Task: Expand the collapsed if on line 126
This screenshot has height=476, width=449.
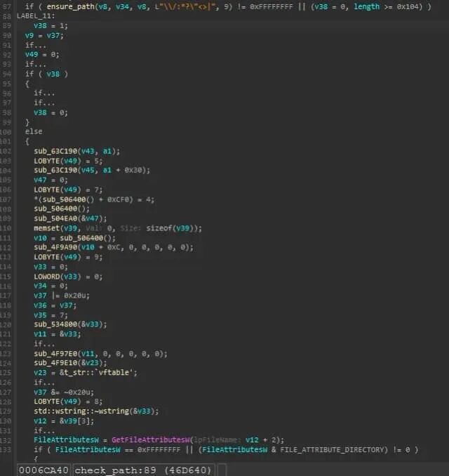Action: pos(44,383)
